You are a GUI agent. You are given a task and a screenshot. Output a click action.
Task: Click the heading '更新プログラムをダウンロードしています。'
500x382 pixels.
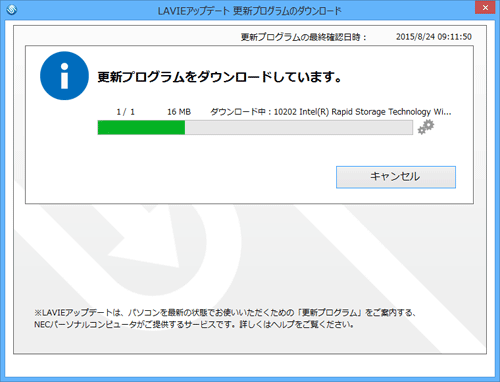[220, 77]
